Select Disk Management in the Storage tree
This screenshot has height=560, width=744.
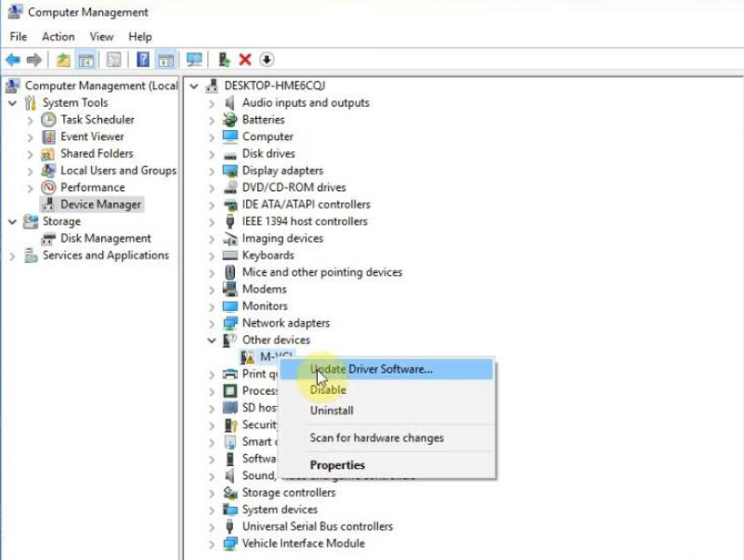(105, 239)
